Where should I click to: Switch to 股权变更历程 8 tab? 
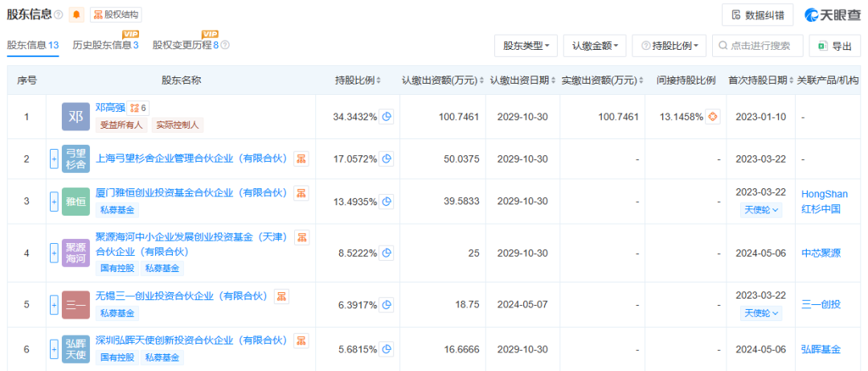coord(186,46)
